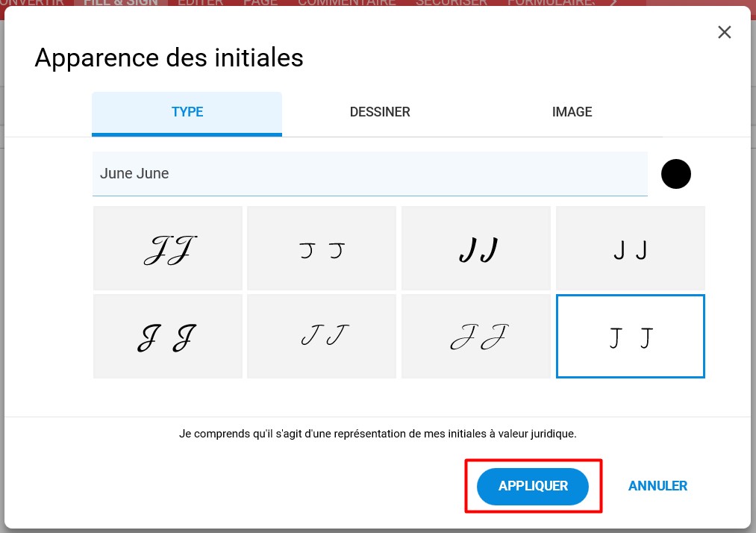Select the light looping script JJ style
The width and height of the screenshot is (756, 533).
[x=476, y=336]
